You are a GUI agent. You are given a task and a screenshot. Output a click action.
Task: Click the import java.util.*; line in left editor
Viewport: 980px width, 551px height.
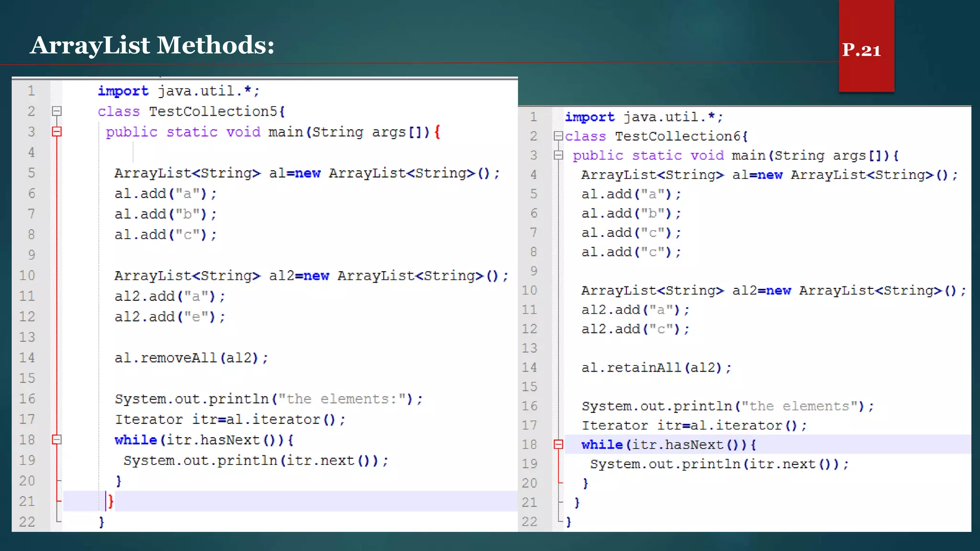click(x=179, y=91)
